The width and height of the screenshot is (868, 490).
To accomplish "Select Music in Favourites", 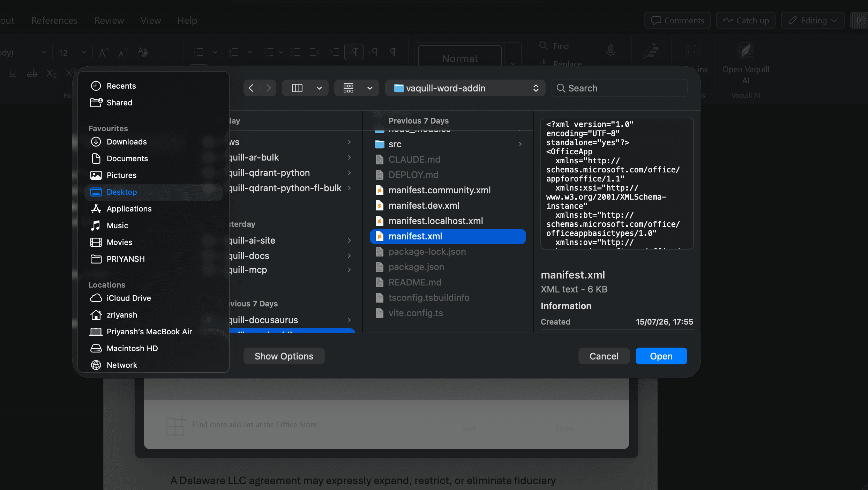I will click(x=154, y=225).
